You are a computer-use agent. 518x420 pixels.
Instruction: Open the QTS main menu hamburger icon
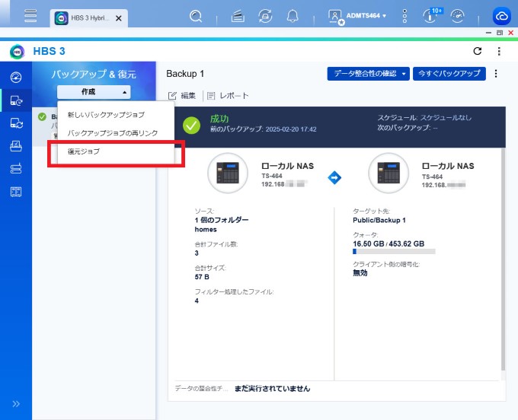pyautogui.click(x=30, y=15)
